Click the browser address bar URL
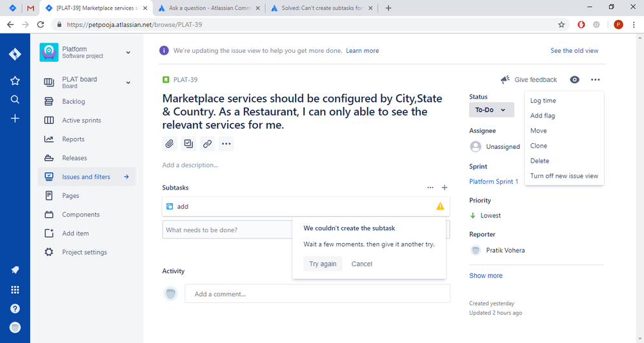 134,24
